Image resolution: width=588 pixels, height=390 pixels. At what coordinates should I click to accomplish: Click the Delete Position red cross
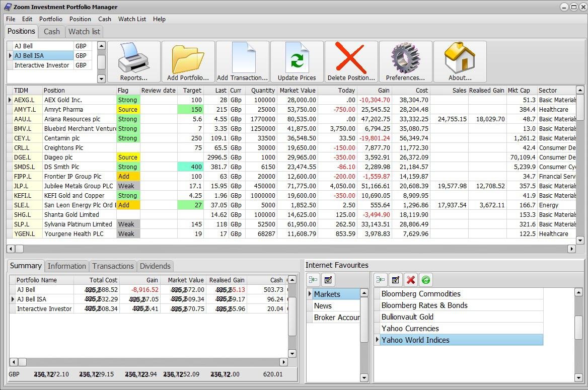(351, 62)
